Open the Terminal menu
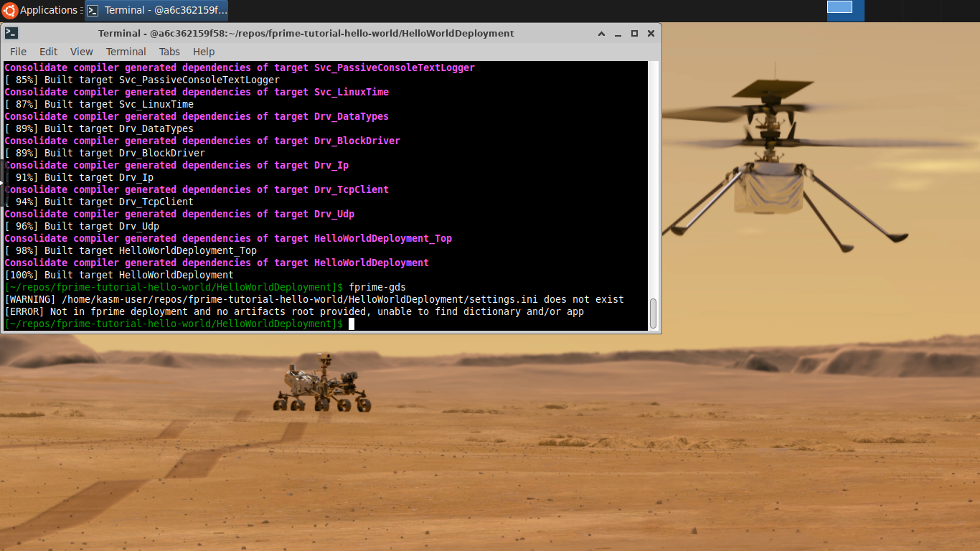This screenshot has width=980, height=551. click(x=126, y=51)
